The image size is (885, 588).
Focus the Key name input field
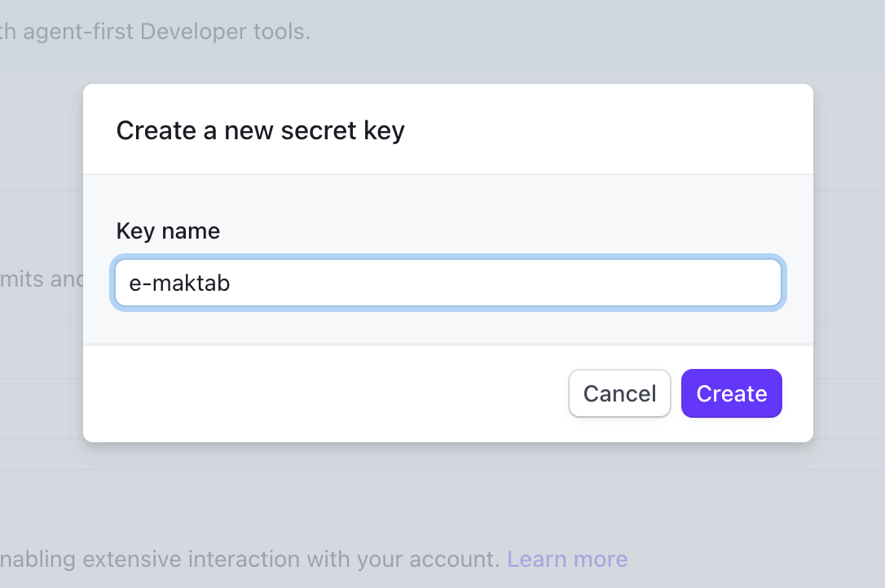click(448, 283)
